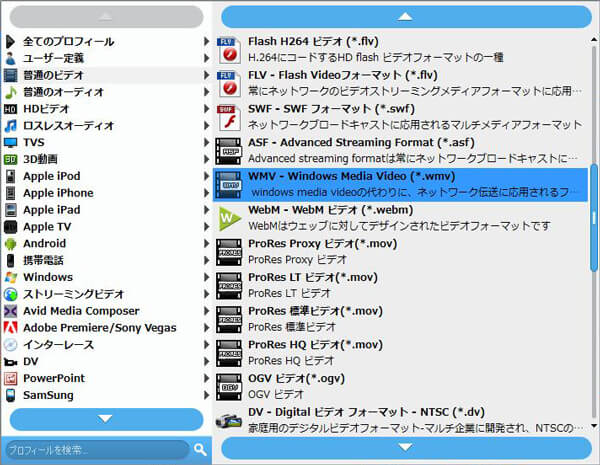Expand the Windows submenu arrow
Image resolution: width=600 pixels, height=465 pixels.
click(206, 277)
